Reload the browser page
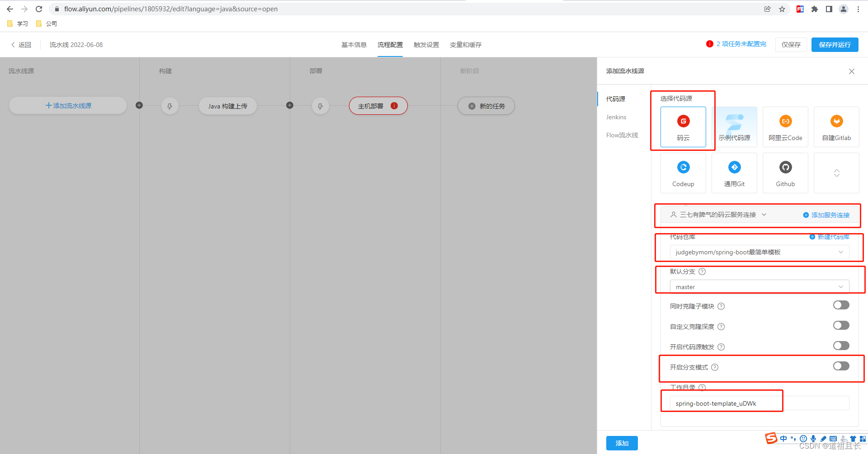This screenshot has height=454, width=868. pos(39,9)
